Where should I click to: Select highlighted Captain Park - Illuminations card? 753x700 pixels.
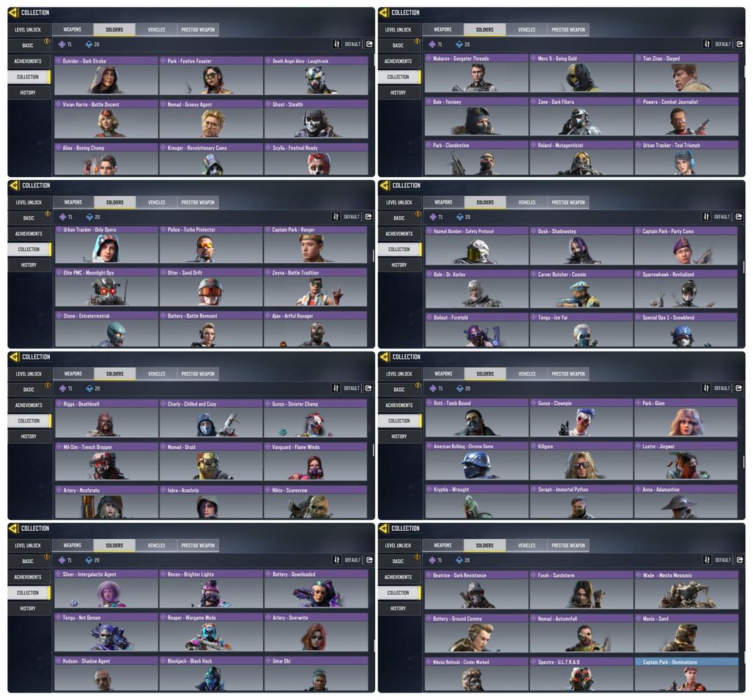tap(686, 674)
